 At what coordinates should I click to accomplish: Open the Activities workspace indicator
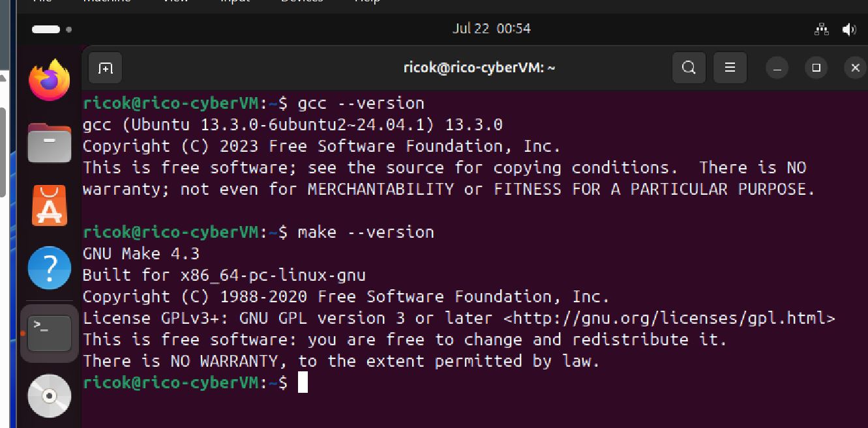pos(52,29)
